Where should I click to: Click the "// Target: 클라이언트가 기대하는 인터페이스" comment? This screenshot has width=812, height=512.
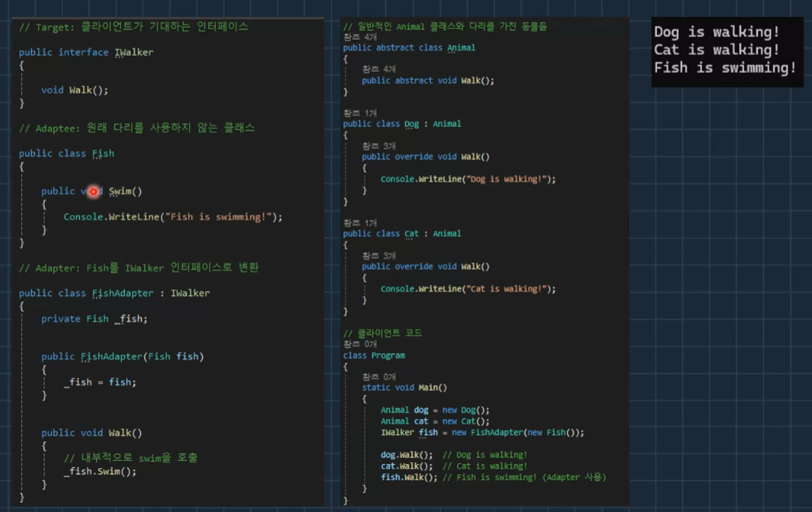(x=133, y=27)
